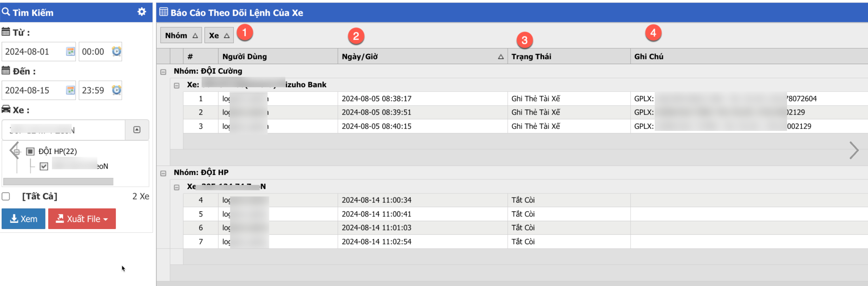Click the Xem button
868x286 pixels.
(x=23, y=219)
